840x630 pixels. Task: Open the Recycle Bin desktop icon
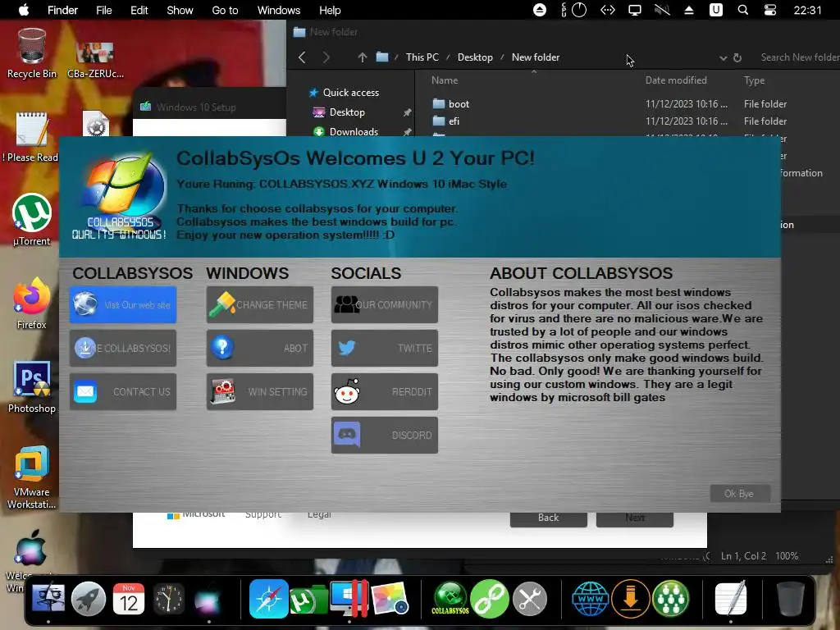[x=32, y=53]
